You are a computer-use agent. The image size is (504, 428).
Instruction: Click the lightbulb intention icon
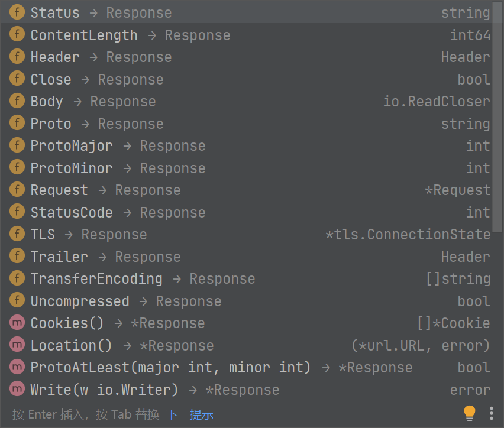470,413
